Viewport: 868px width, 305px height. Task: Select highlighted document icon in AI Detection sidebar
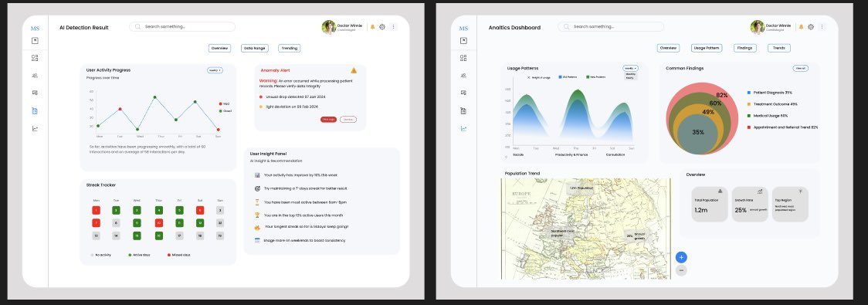coord(35,110)
